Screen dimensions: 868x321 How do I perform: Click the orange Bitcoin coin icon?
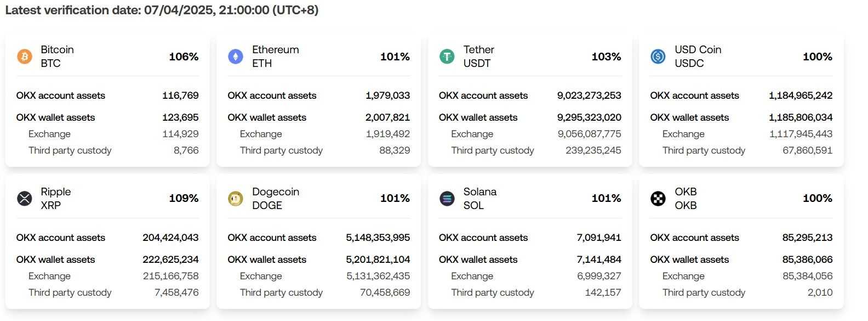coord(25,57)
